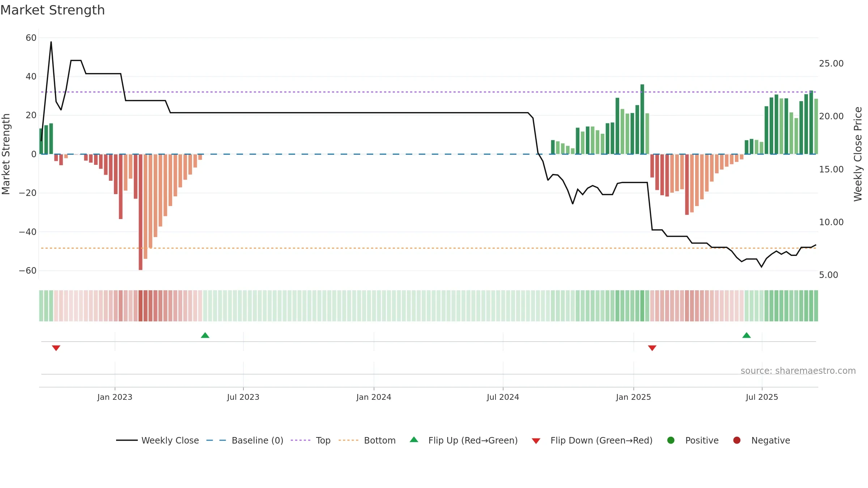Screen dimensions: 868x488
Task: Click the Baseline (0) legend entry
Action: point(245,440)
